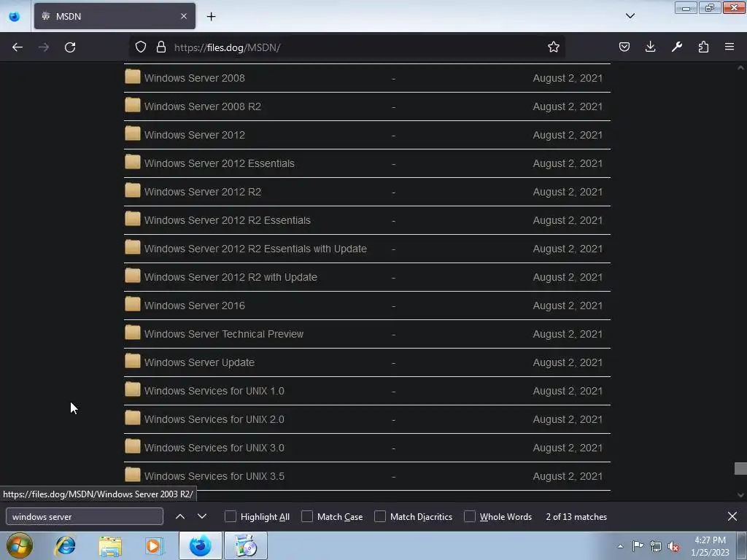The image size is (747, 560).
Task: Open the Windows Server 2016 folder
Action: click(x=194, y=306)
